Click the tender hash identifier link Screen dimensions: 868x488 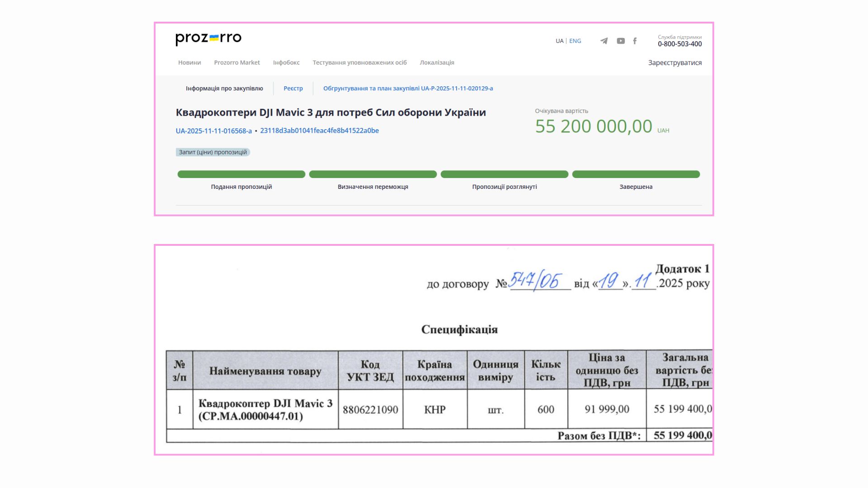pyautogui.click(x=319, y=131)
